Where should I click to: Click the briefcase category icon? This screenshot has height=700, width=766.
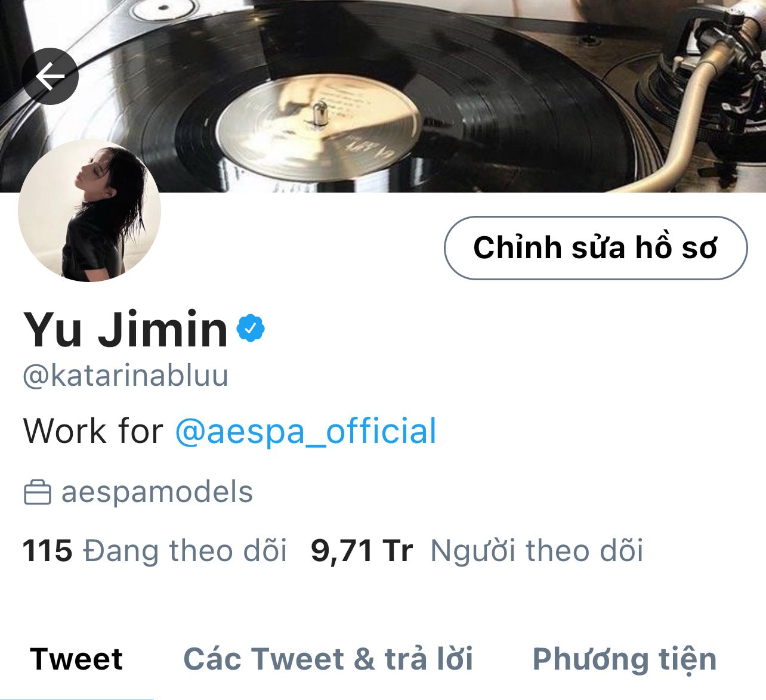[37, 493]
